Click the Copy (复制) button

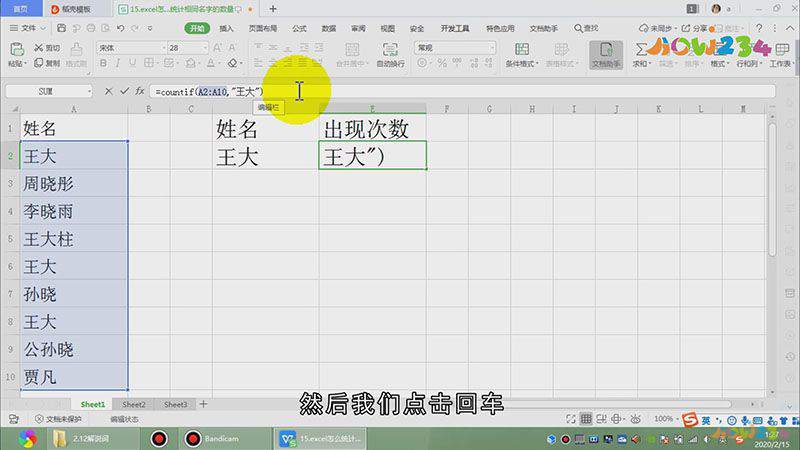point(46,63)
